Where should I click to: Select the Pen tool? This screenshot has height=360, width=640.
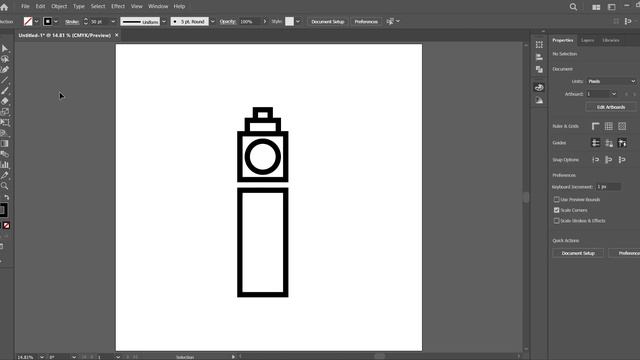(5, 70)
